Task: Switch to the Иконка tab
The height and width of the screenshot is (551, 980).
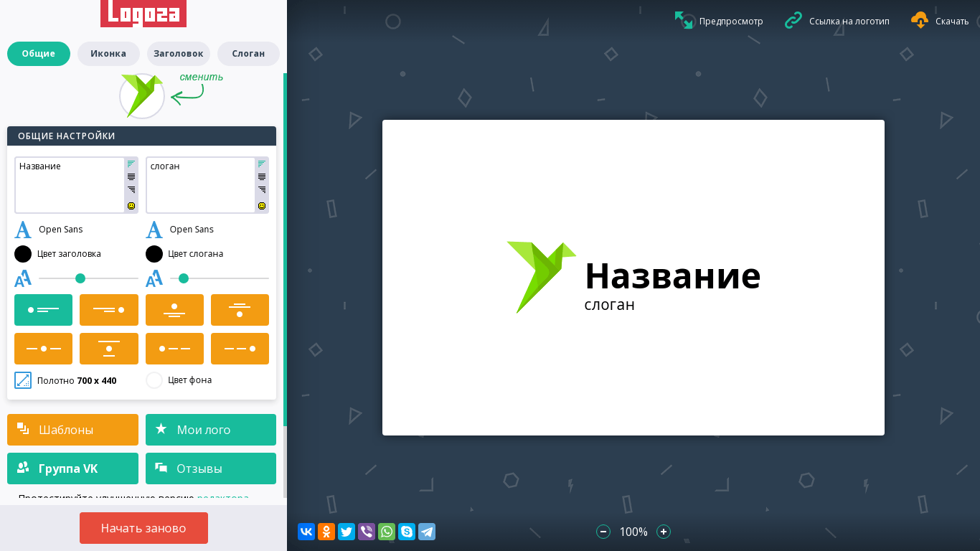Action: click(108, 53)
